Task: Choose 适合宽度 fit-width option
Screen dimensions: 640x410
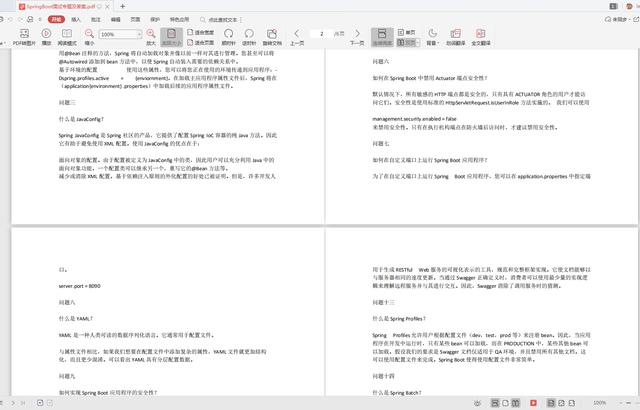Action: tap(200, 32)
